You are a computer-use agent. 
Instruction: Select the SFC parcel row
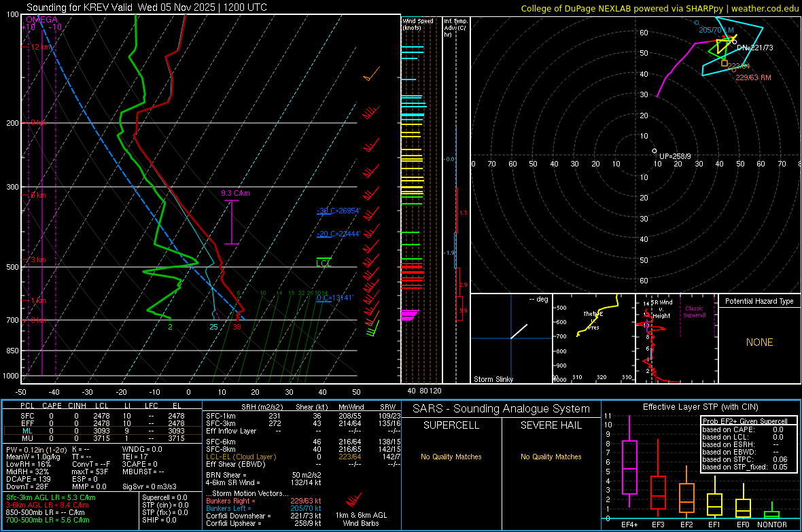(x=102, y=416)
